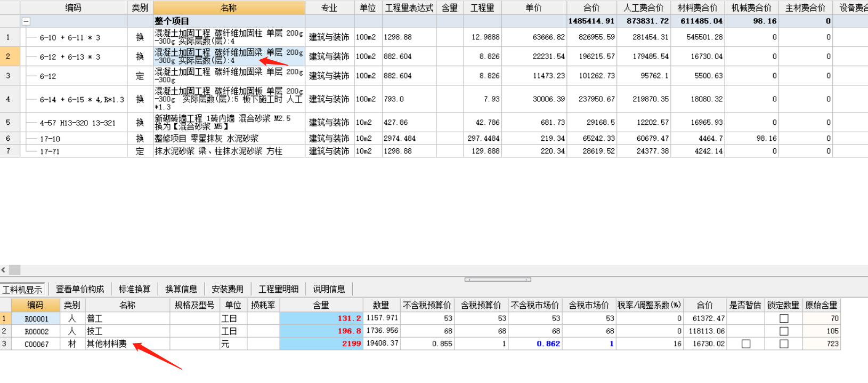Viewport: 868px width, 383px height.
Task: Click the horizontal scrollbar thumb
Action: coord(15,270)
